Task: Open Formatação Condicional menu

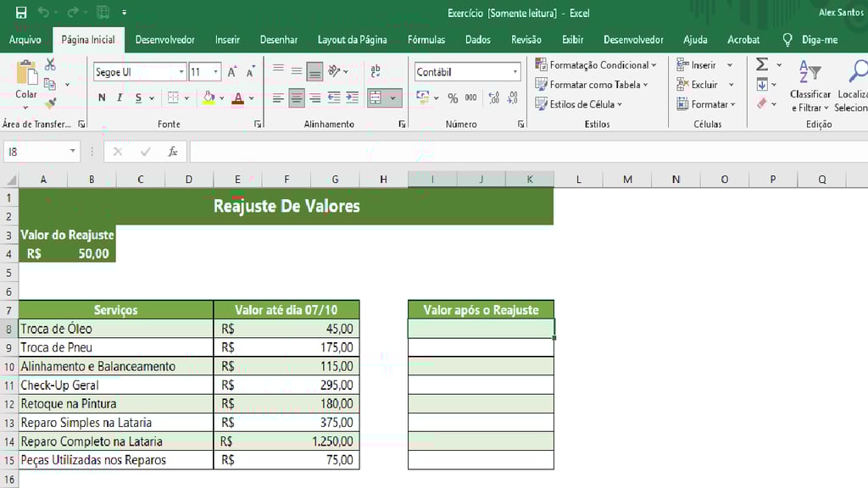Action: pyautogui.click(x=596, y=64)
